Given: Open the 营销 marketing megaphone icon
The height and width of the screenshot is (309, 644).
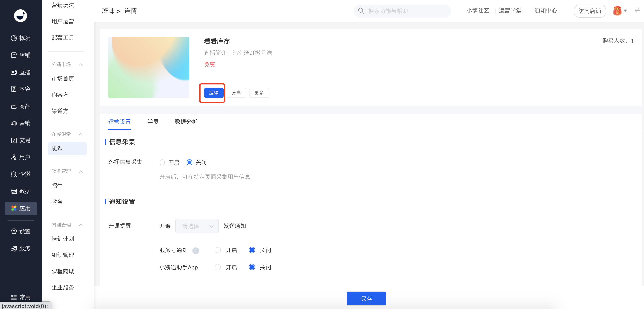Looking at the screenshot, I should click(14, 123).
